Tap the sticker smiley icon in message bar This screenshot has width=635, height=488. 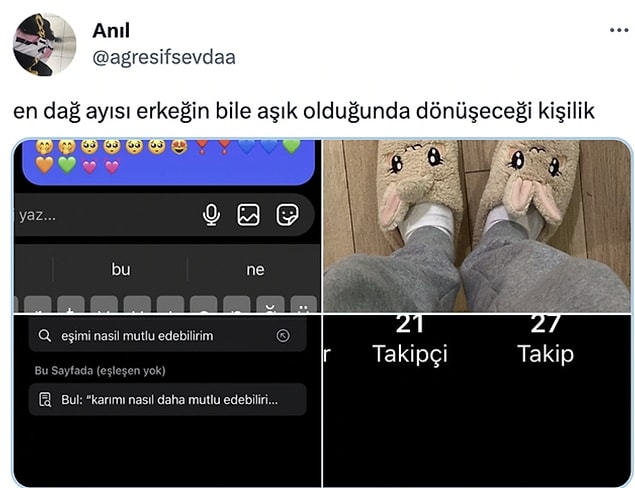tap(288, 215)
